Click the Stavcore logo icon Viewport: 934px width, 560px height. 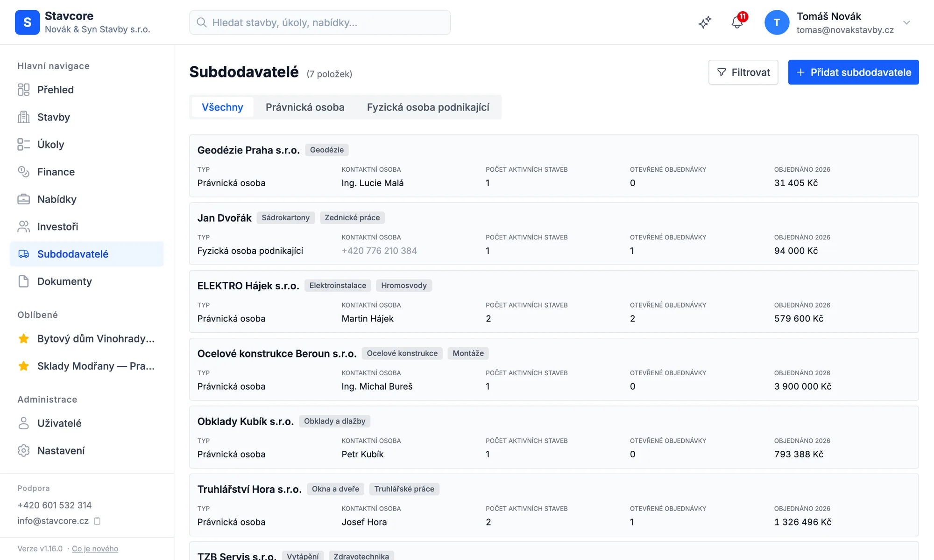(27, 22)
